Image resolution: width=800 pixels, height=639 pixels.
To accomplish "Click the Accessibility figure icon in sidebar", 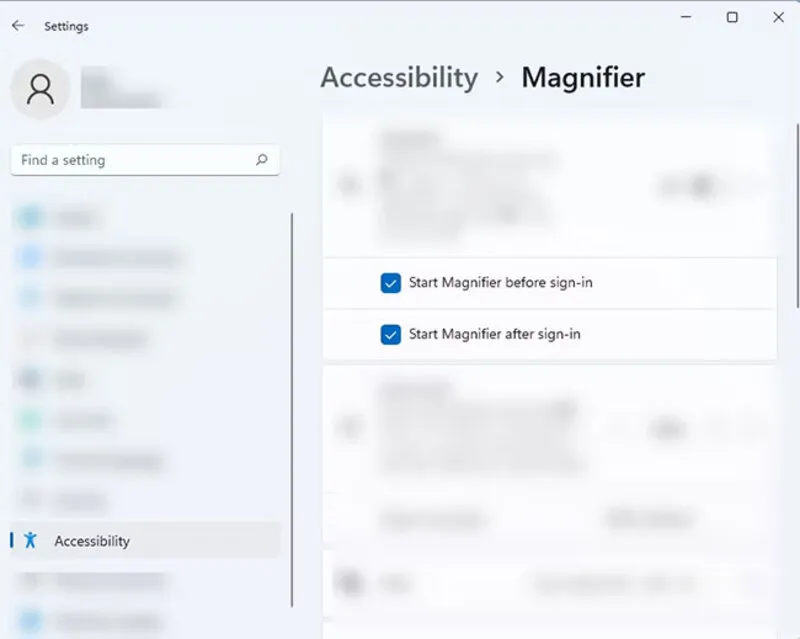I will [30, 541].
